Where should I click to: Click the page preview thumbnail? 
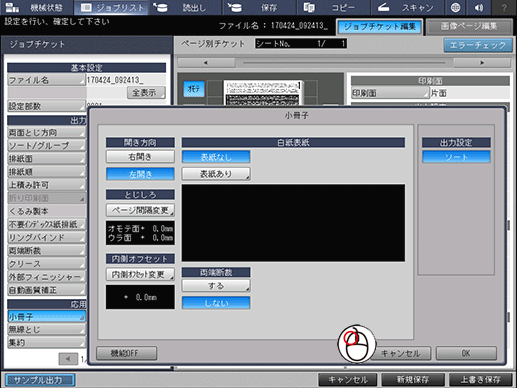(263, 92)
